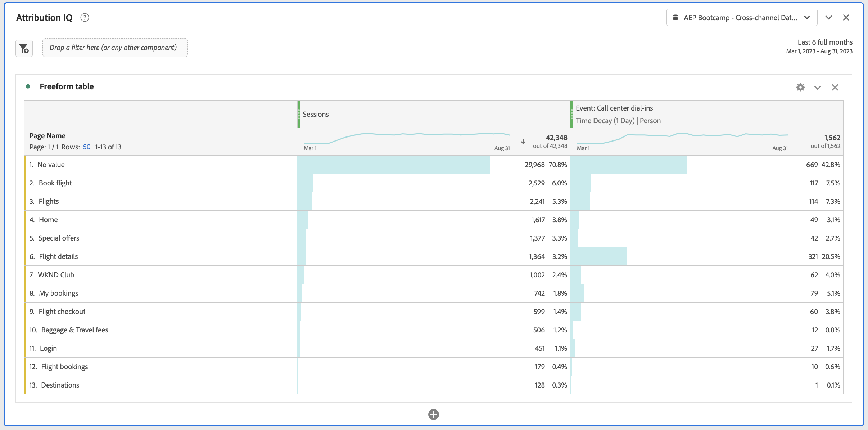Select Event: Call center dial-ins header

pos(614,108)
